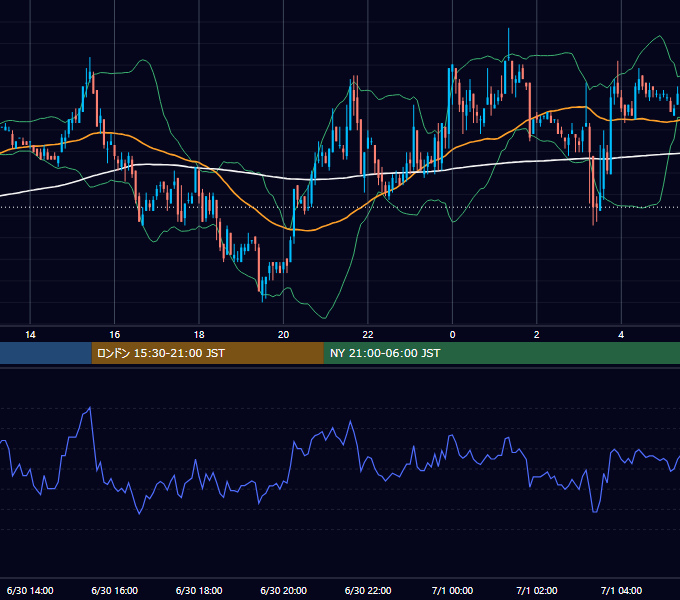
Task: Click the 2 hour axis label
Action: [x=536, y=335]
